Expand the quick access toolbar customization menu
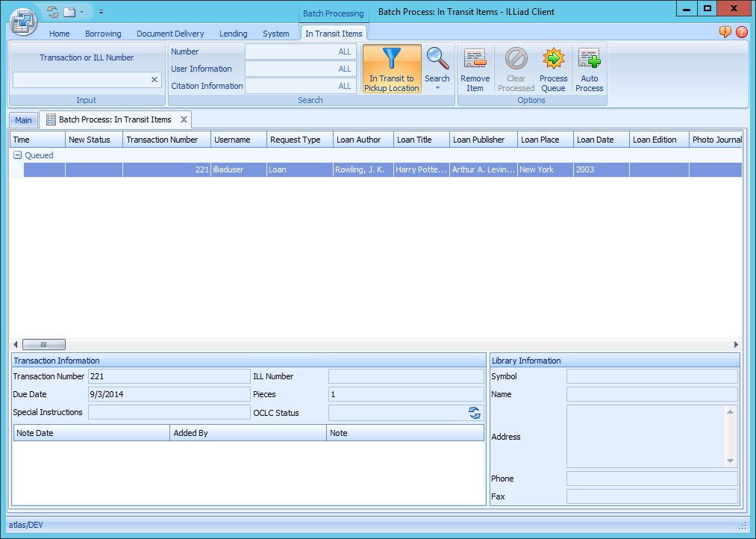 (x=100, y=12)
